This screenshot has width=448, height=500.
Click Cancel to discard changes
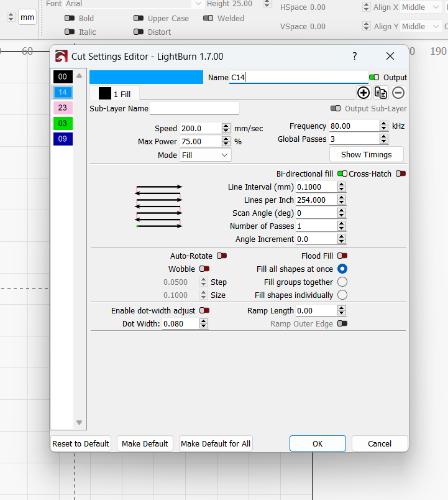(380, 443)
